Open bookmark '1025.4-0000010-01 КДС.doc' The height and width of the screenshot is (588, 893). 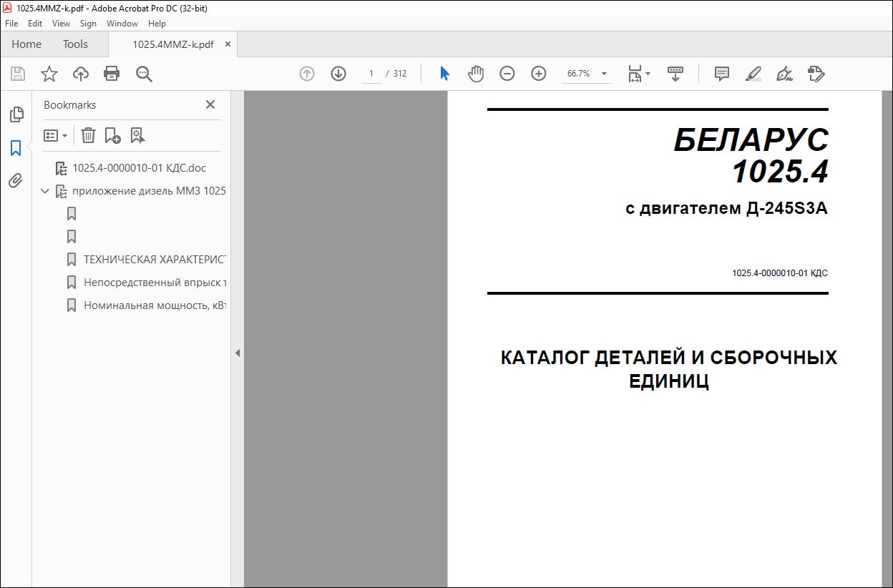(140, 168)
